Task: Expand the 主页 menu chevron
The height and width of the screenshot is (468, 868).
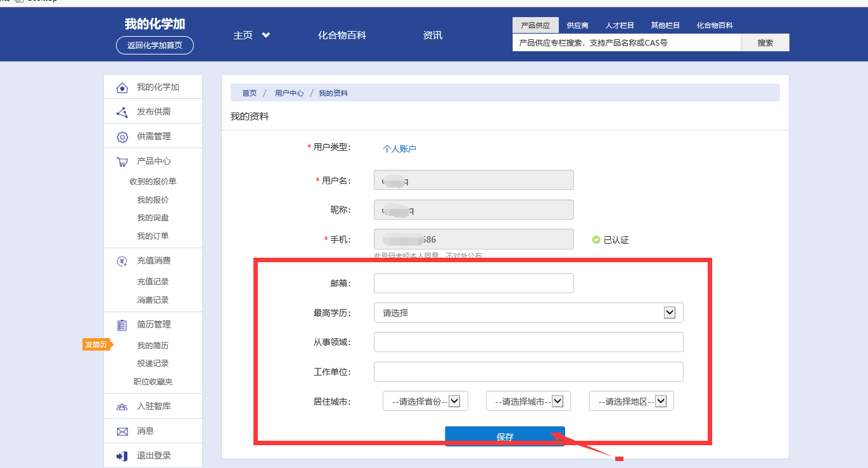Action: [266, 35]
